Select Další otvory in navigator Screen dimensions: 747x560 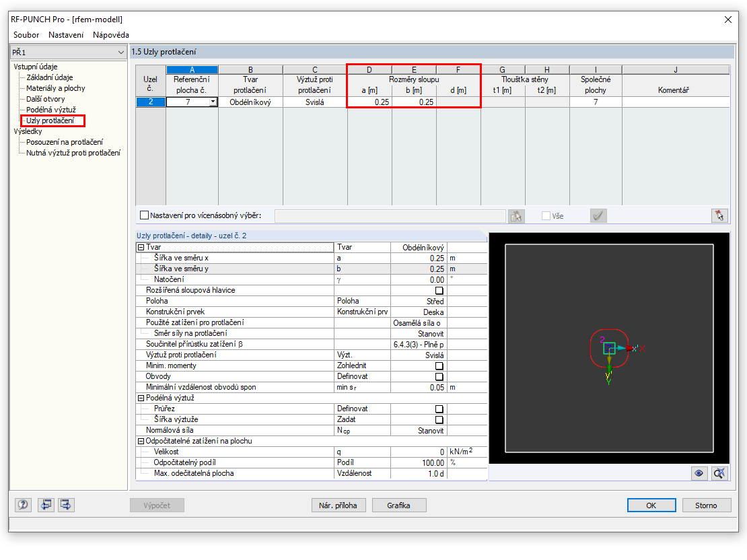click(46, 99)
